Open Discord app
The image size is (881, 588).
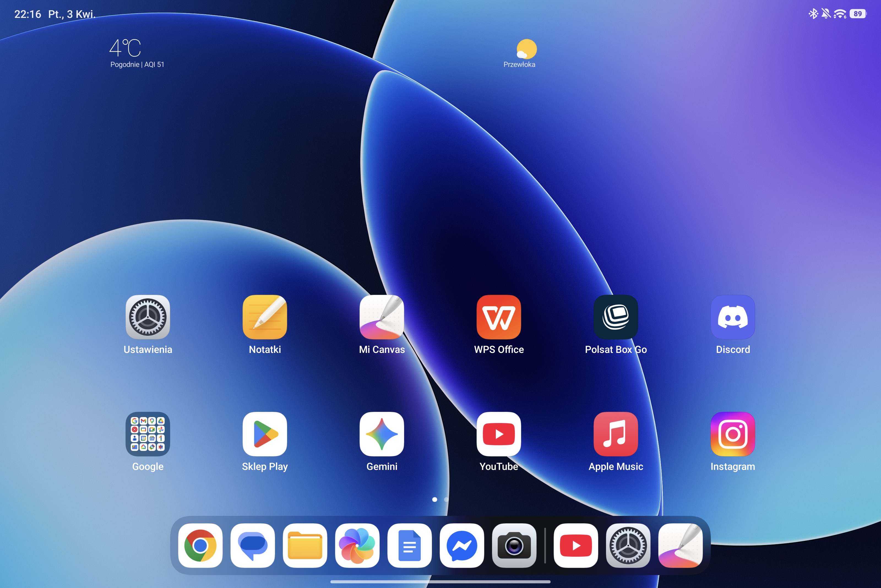tap(733, 317)
